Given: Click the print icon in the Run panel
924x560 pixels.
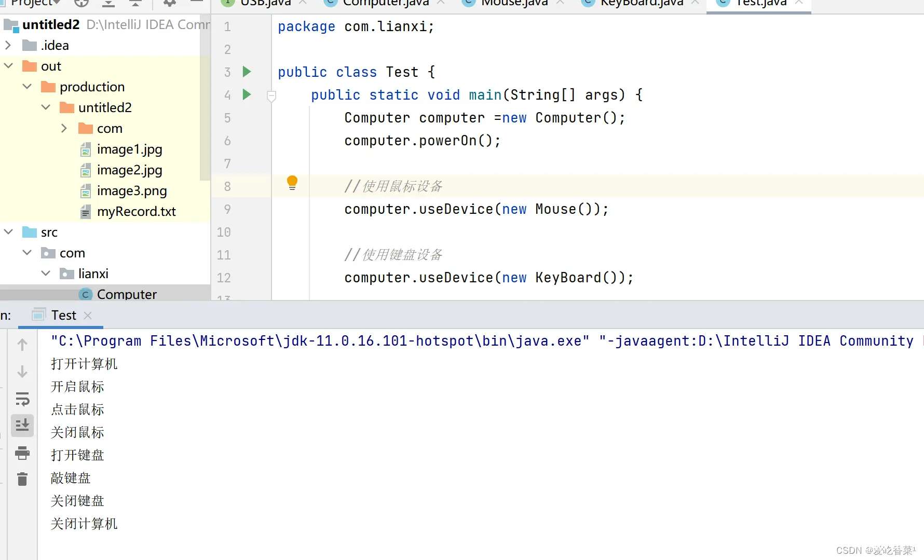Looking at the screenshot, I should (x=22, y=453).
